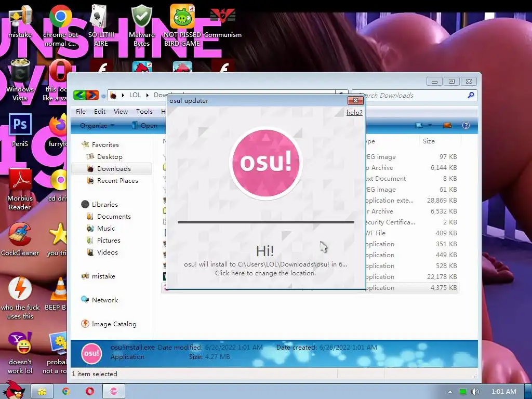Click the Size column header
532x399 pixels.
pos(440,141)
